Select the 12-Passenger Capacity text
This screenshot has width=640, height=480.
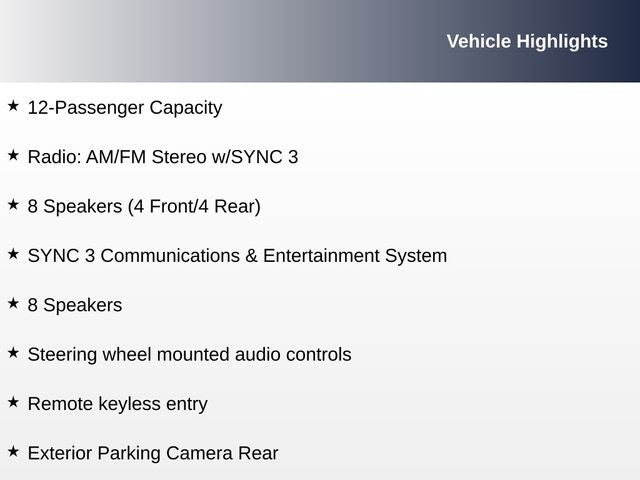coord(125,107)
